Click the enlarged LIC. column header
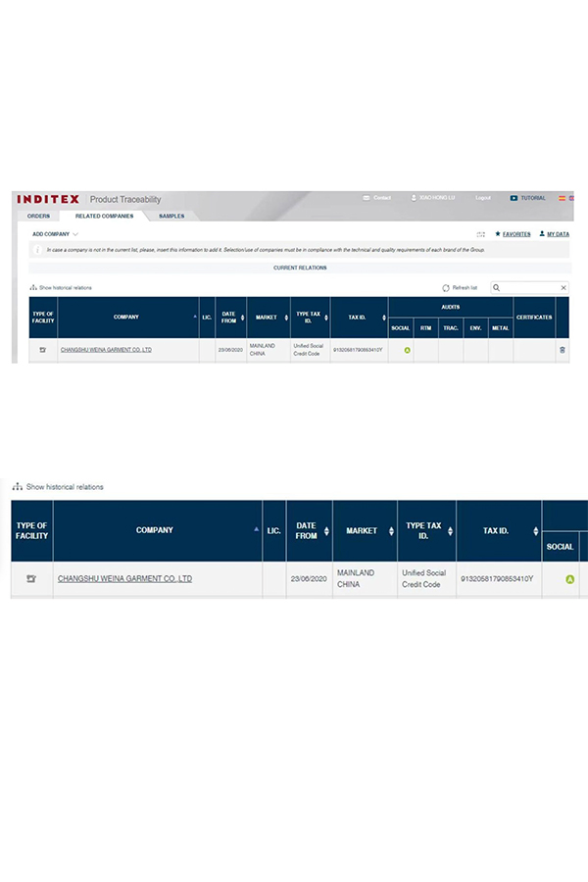Viewport: 588px width, 882px height. tap(274, 530)
